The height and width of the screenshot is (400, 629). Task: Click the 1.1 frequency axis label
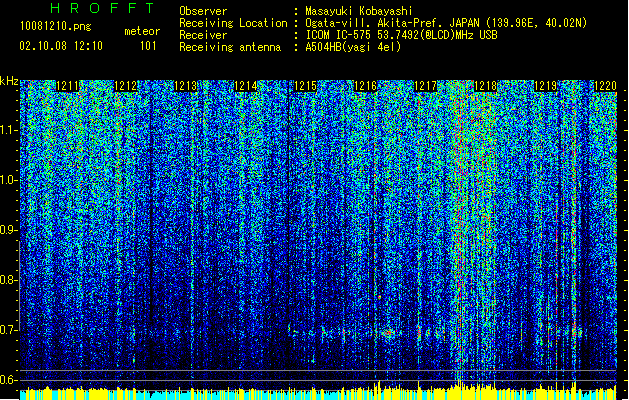(8, 130)
